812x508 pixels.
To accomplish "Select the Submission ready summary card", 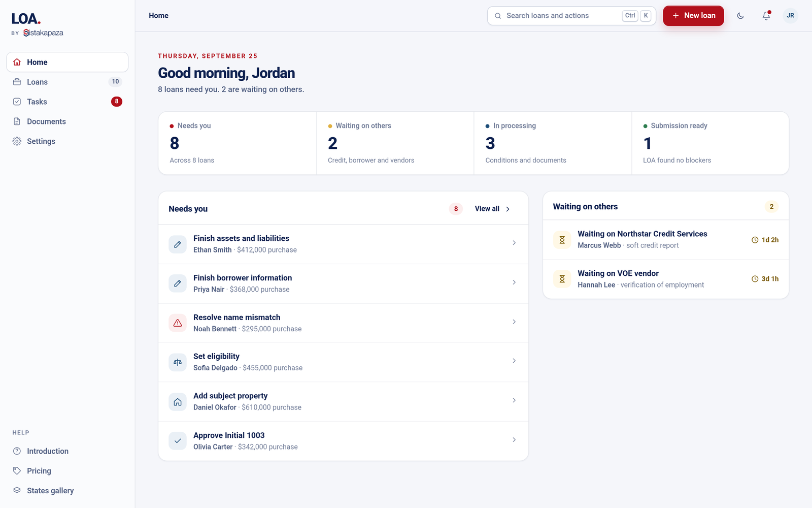I will pyautogui.click(x=710, y=143).
